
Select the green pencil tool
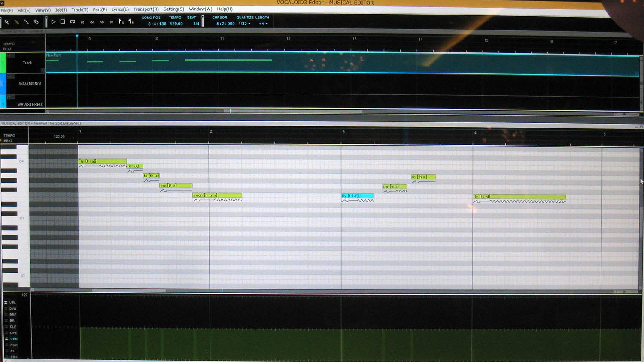tap(17, 22)
